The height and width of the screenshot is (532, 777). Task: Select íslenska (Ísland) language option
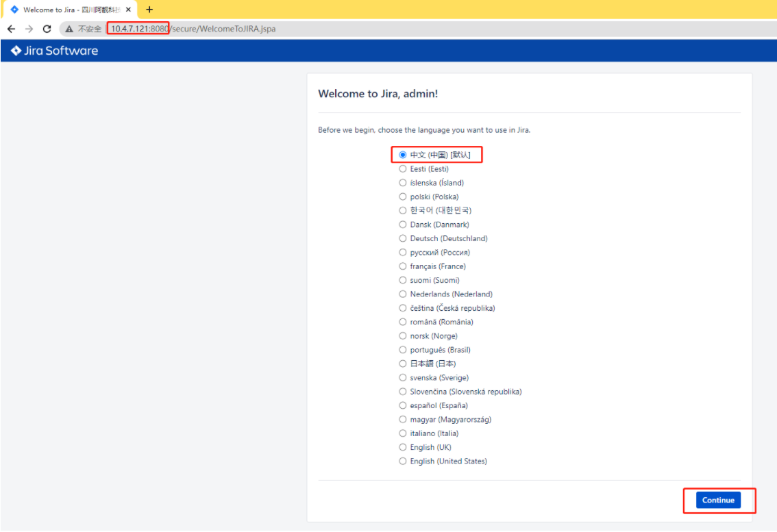point(403,183)
